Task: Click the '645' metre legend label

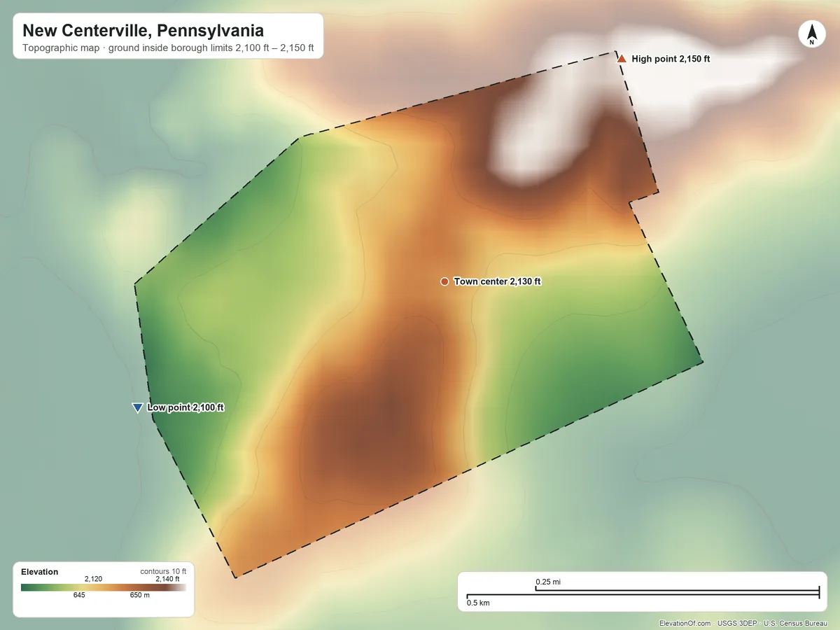Action: pos(79,596)
